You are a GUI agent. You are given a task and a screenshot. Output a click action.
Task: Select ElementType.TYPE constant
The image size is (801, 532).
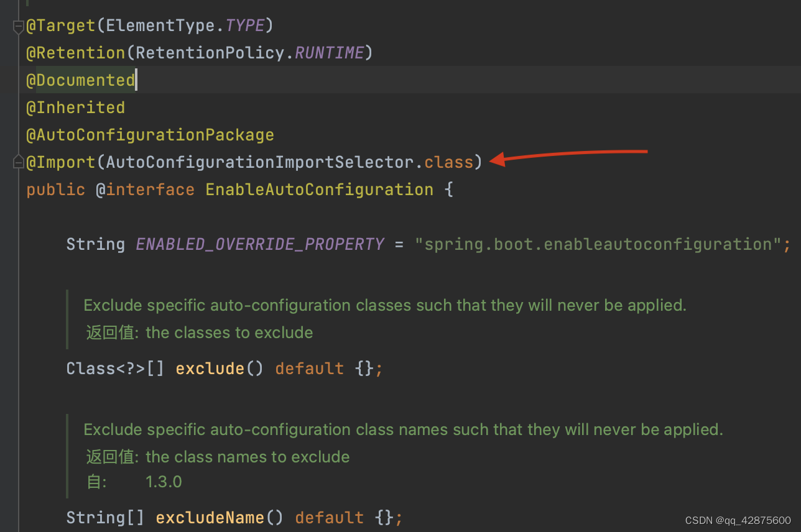tap(186, 26)
